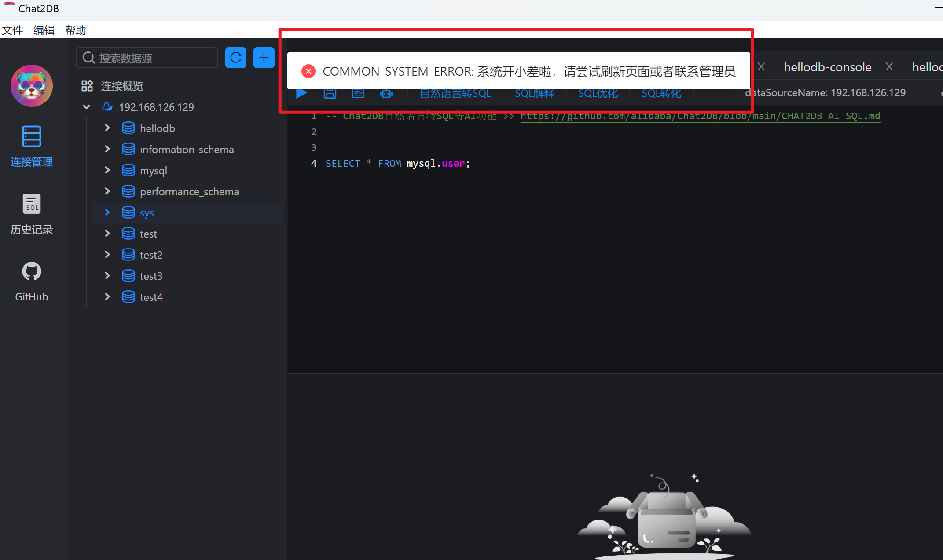Click the 连接概览 overview grid icon
Screen dimensions: 943x560
pyautogui.click(x=87, y=86)
